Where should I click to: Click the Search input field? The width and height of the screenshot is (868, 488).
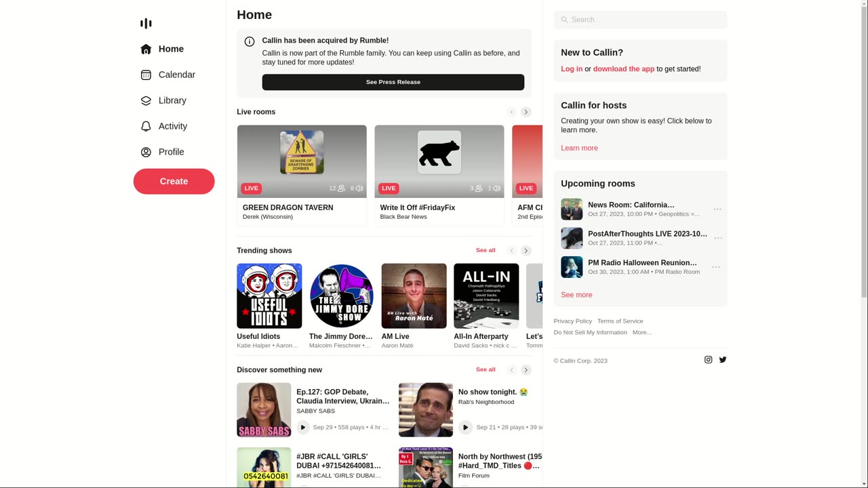coord(640,20)
